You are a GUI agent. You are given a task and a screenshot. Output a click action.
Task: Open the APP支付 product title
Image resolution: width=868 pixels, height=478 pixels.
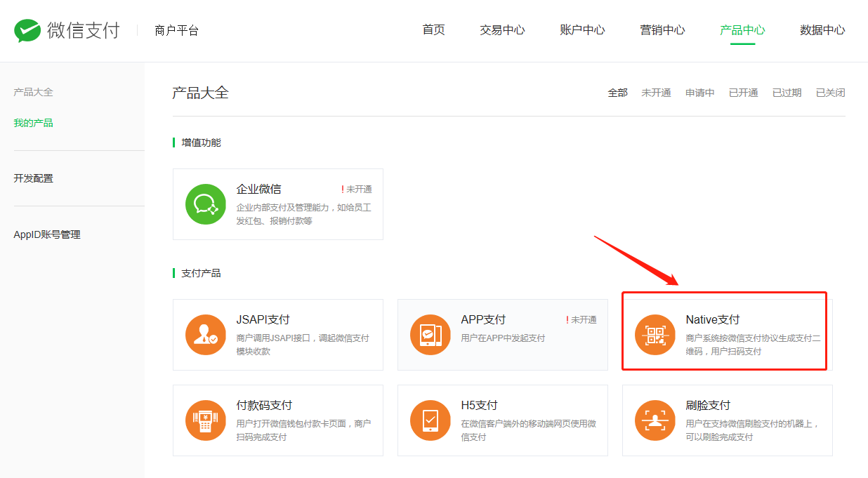(483, 319)
